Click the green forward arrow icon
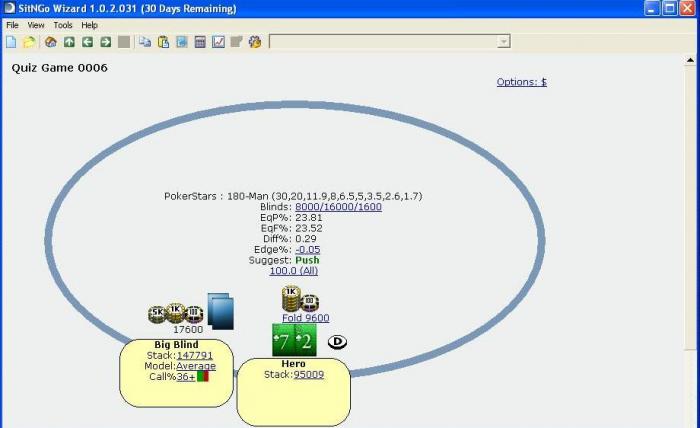The width and height of the screenshot is (700, 428). (106, 42)
